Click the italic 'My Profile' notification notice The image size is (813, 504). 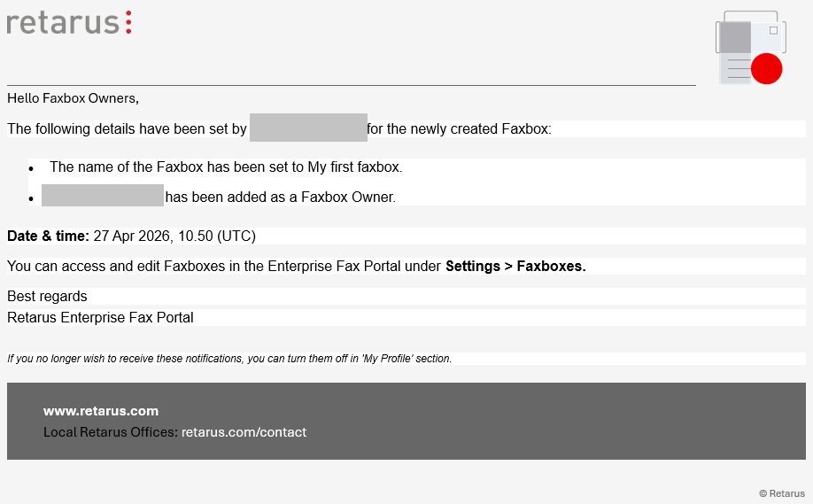pos(229,359)
